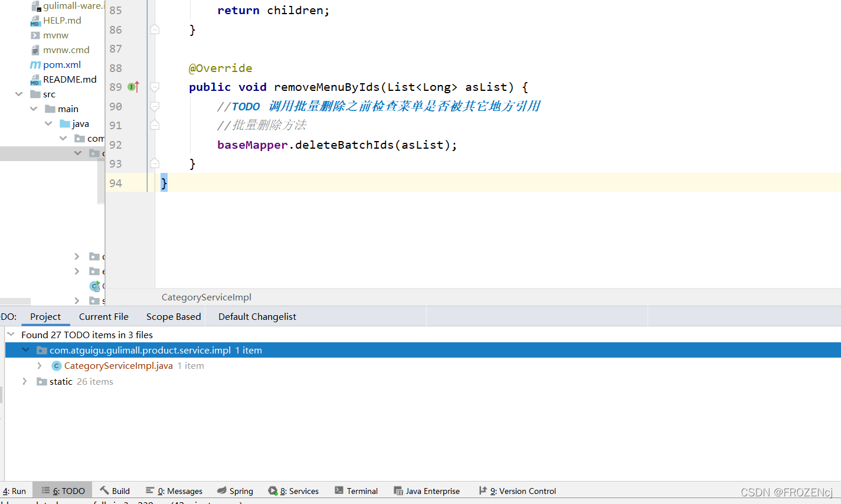
Task: Click the CategoryServiceImpl breadcrumb
Action: [207, 297]
